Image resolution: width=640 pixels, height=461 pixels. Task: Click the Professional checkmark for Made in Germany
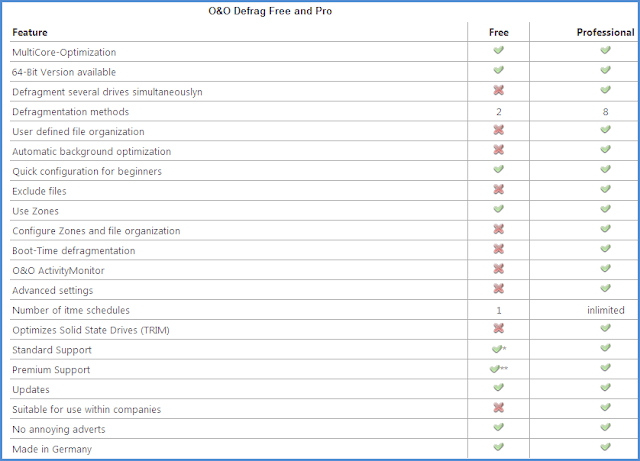605,447
